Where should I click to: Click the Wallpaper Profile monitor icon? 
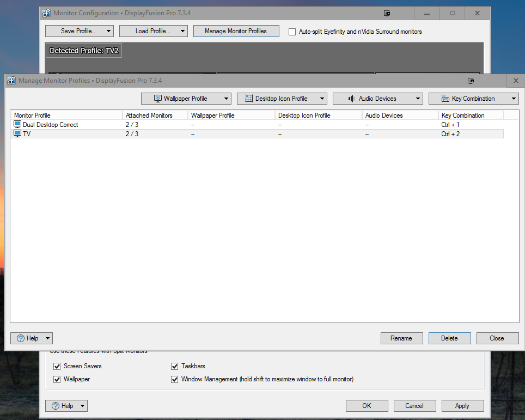(158, 99)
